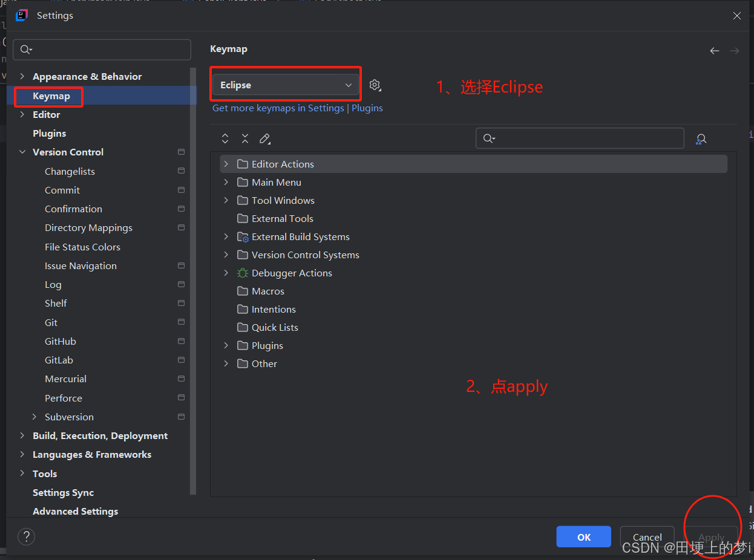Open Build, Execution, Deployment settings
The height and width of the screenshot is (560, 754).
pos(100,435)
